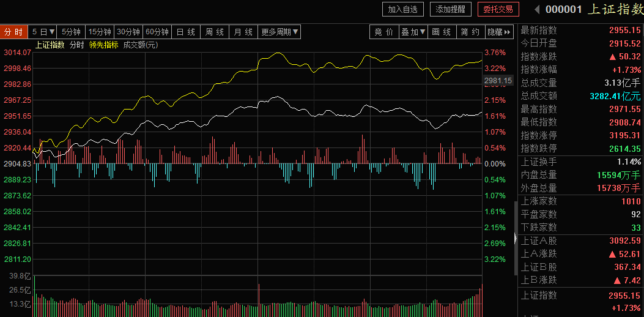Open 委托交易 entrusted trading
Viewport: 644px width, 317px height.
[498, 9]
